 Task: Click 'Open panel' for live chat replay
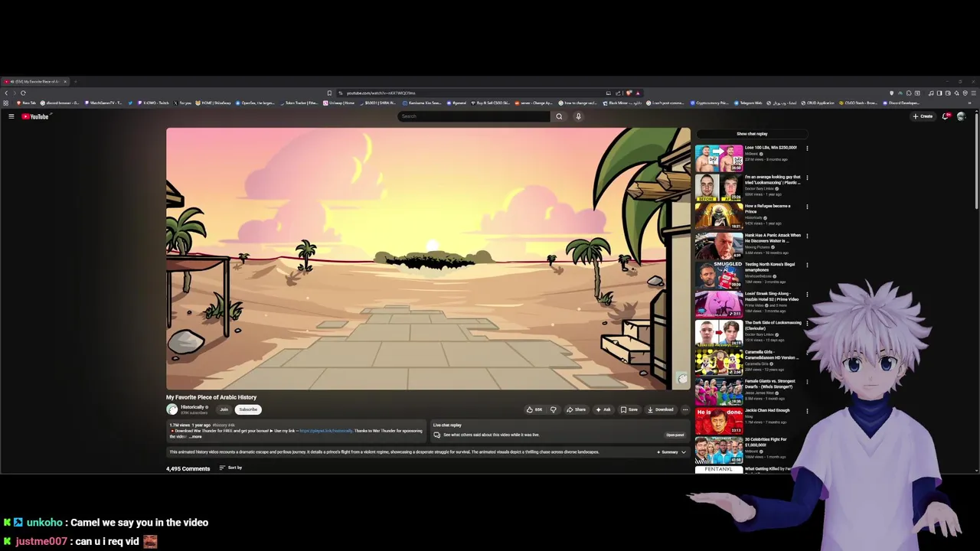click(x=675, y=435)
